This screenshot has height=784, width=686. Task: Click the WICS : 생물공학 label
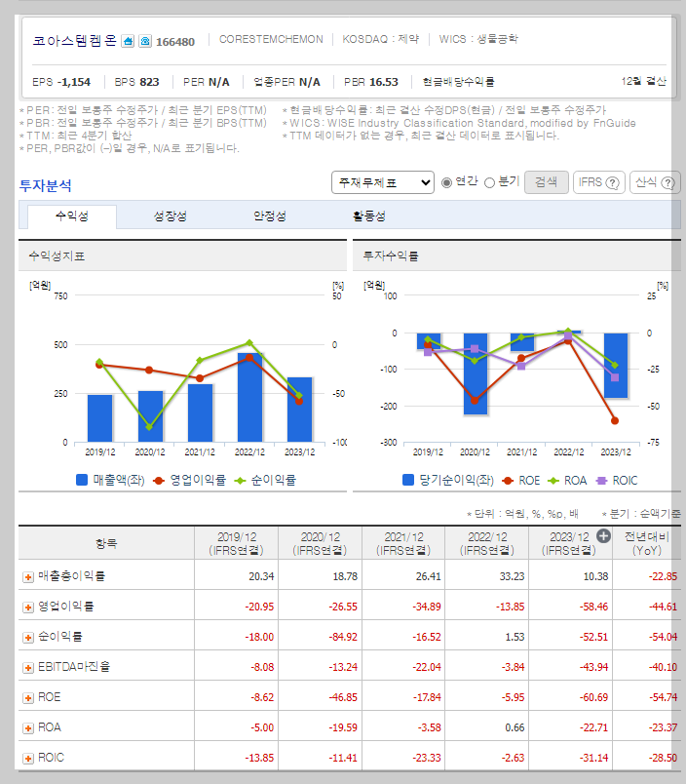point(478,40)
